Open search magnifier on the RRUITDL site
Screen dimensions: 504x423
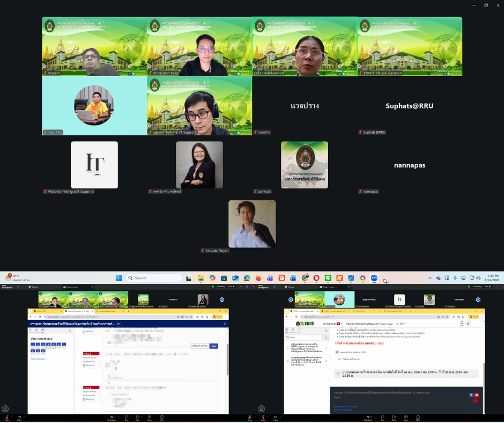pyautogui.click(x=461, y=324)
